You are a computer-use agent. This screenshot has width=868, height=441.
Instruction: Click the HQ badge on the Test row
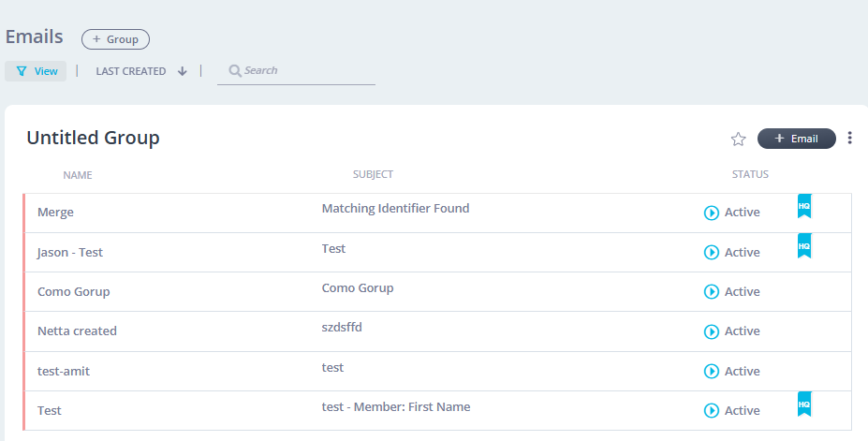(803, 404)
